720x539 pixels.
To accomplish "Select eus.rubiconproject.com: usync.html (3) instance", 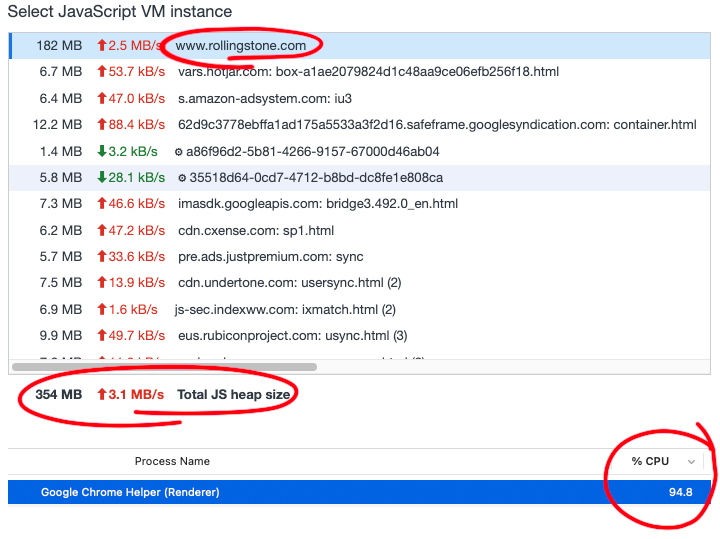I will click(360, 336).
